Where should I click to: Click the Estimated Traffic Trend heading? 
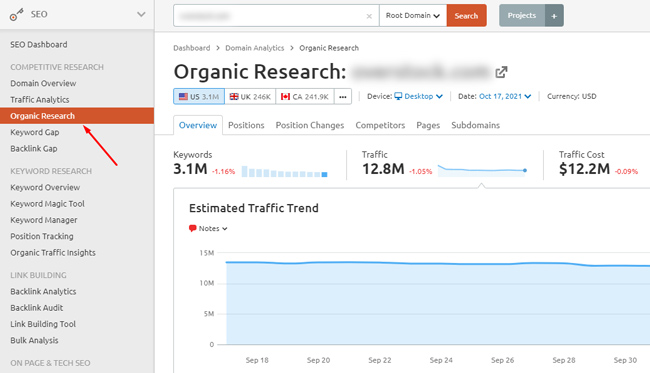(254, 208)
